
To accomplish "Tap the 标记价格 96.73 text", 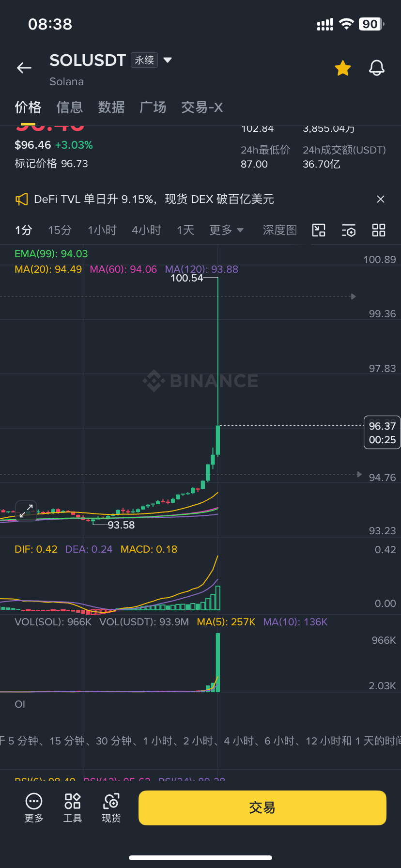I will [51, 164].
